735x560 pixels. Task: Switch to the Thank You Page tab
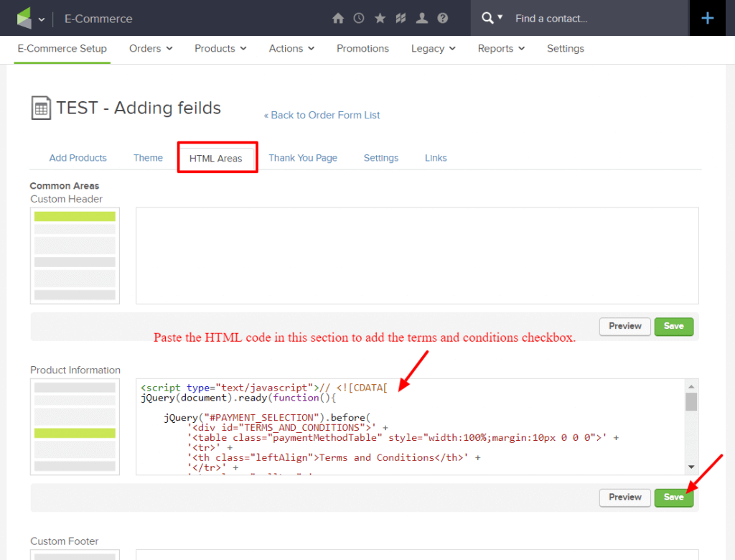coord(303,158)
